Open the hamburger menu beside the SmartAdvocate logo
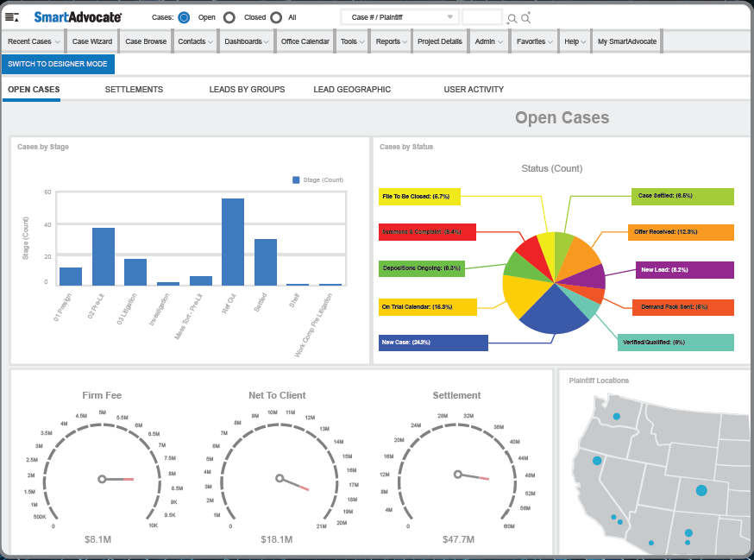The width and height of the screenshot is (754, 560). [12, 17]
